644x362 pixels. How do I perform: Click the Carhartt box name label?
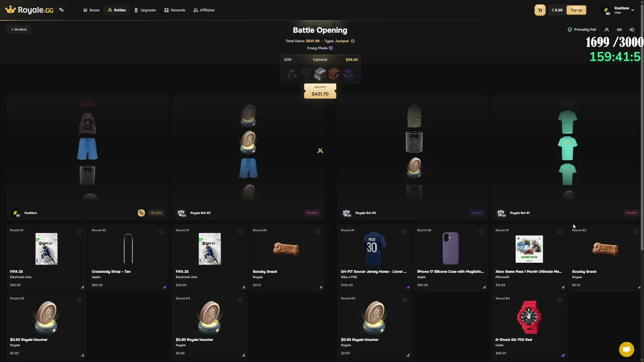[320, 60]
